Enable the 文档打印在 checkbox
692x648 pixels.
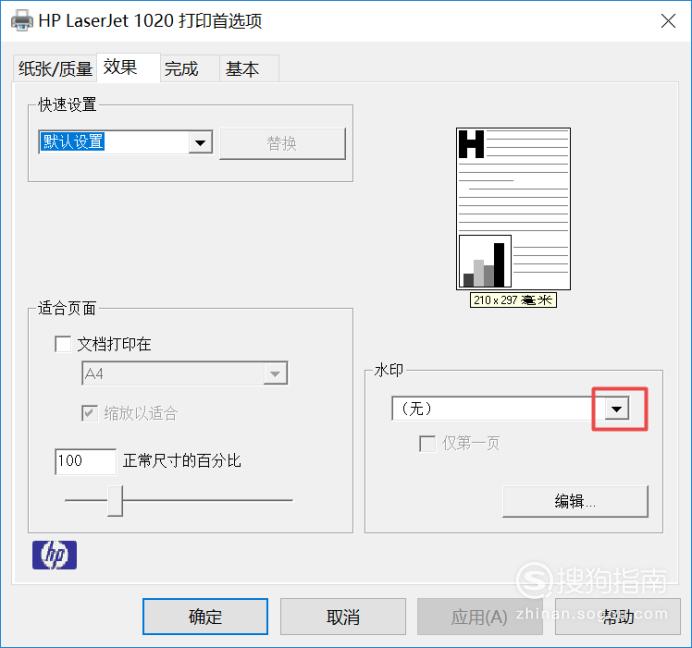(x=63, y=344)
